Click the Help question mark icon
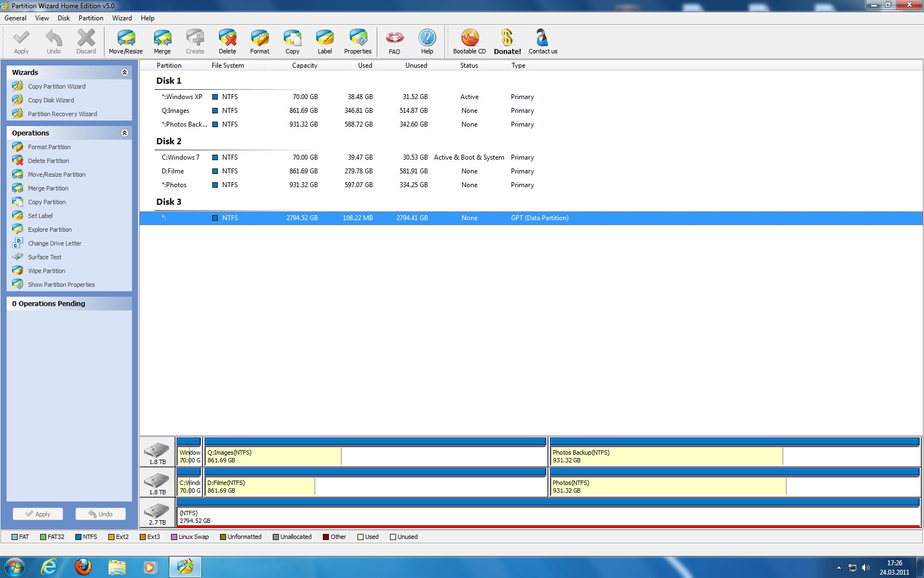 coord(427,42)
